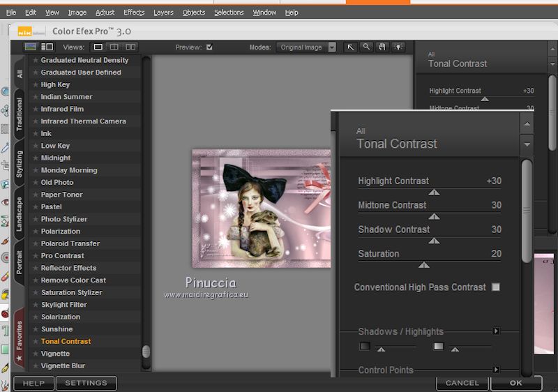This screenshot has height=392, width=558.
Task: Click the star next to Tonal Contrast
Action: [x=36, y=342]
